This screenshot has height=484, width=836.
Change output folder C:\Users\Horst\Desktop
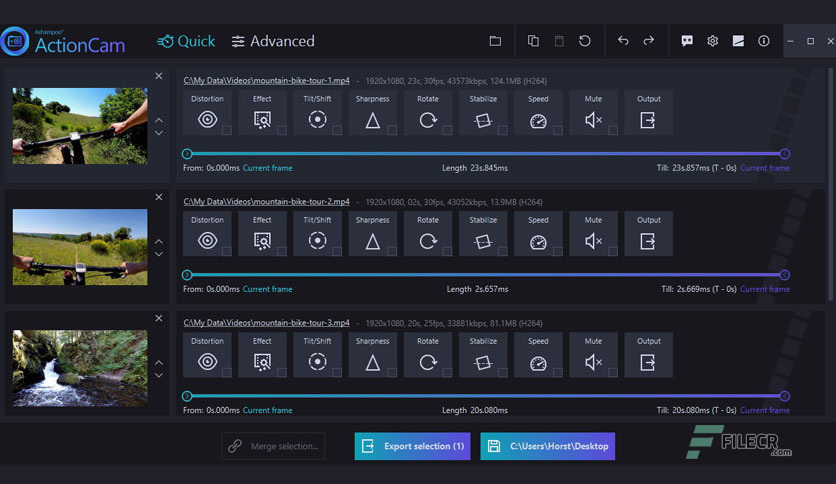pos(548,446)
